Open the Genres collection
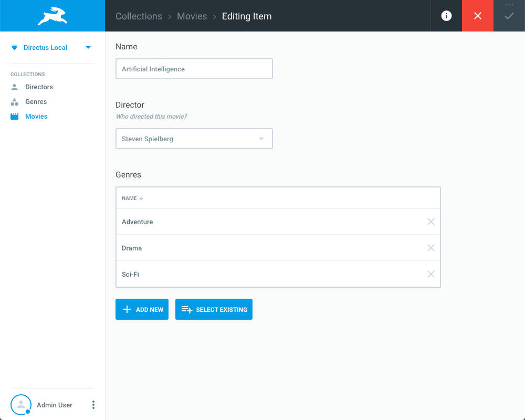525x420 pixels. (x=36, y=102)
